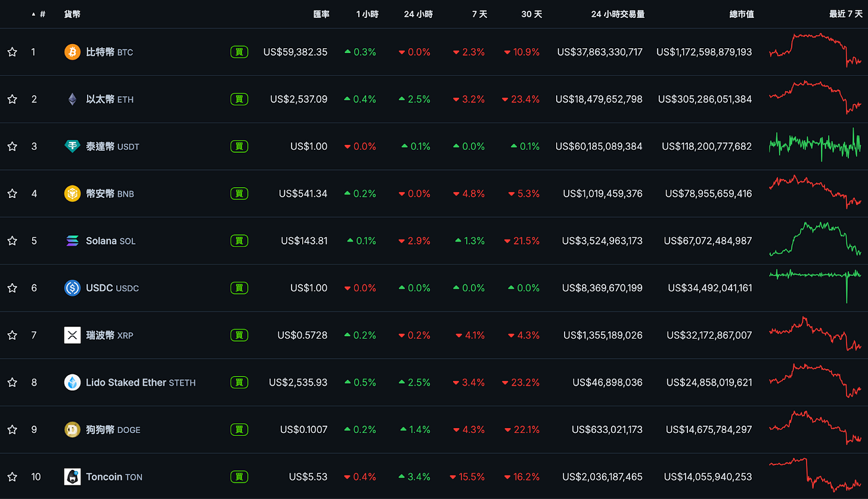The width and height of the screenshot is (868, 499).
Task: Toggle the favorite star for USDC
Action: (x=12, y=288)
